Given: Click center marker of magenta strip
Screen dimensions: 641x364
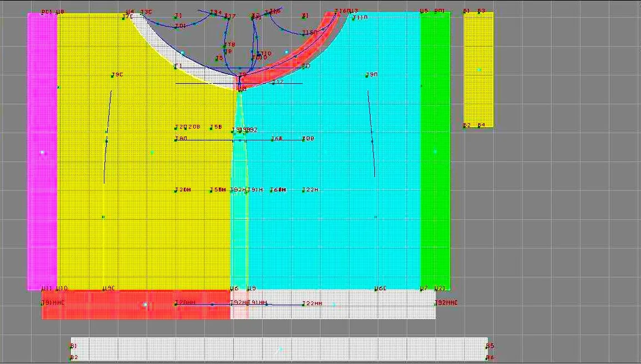Looking at the screenshot, I should [x=42, y=153].
